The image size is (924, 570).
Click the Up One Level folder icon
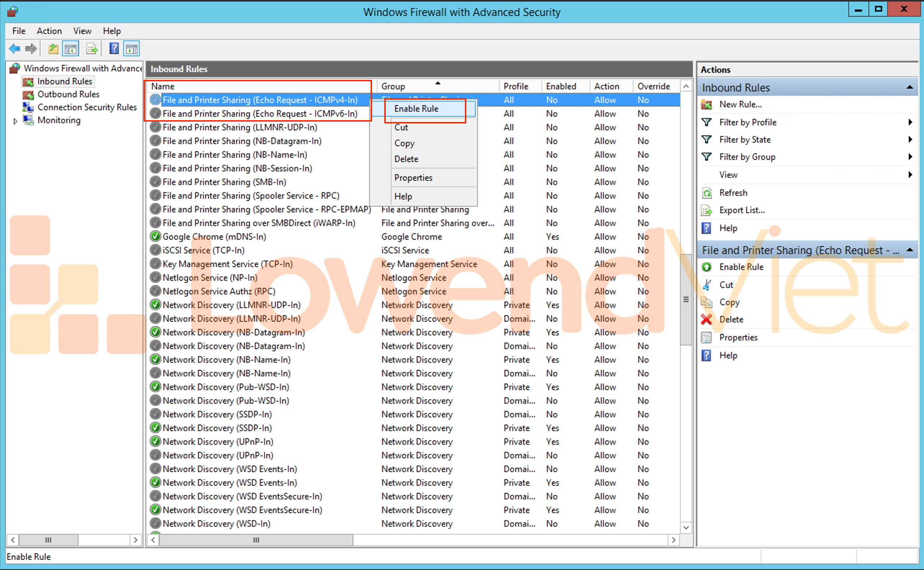click(x=53, y=49)
